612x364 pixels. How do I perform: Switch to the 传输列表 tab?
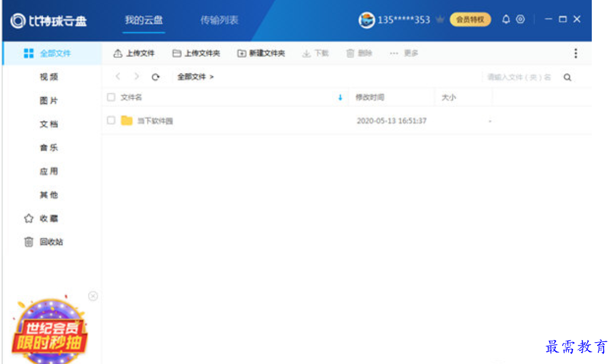[x=219, y=20]
